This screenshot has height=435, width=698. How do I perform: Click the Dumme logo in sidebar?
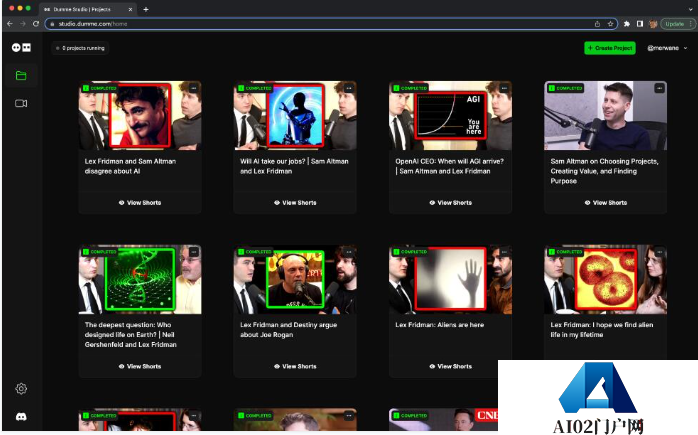point(21,47)
